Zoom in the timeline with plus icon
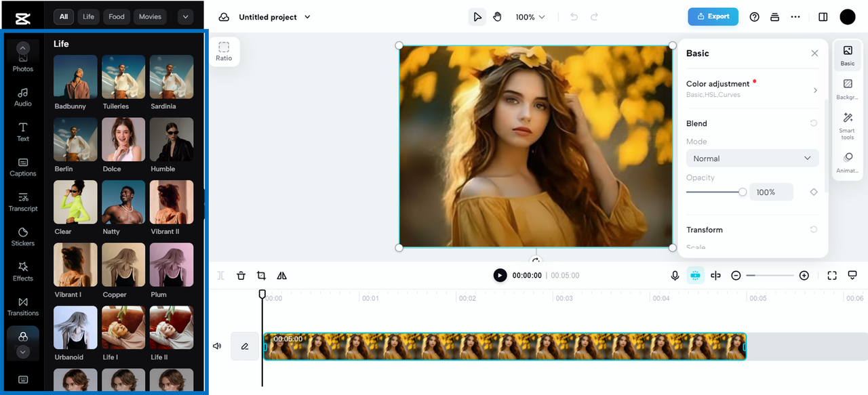 point(804,275)
